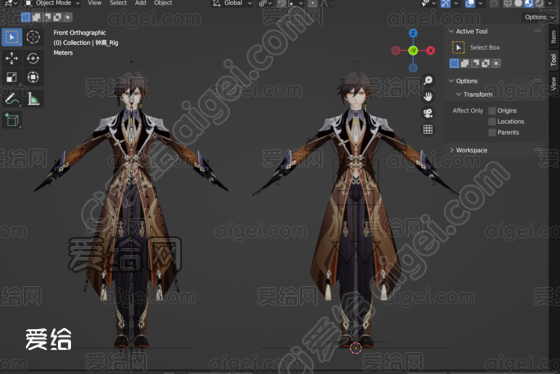Toggle viewport overlays button
560x374 pixels.
pos(470,4)
